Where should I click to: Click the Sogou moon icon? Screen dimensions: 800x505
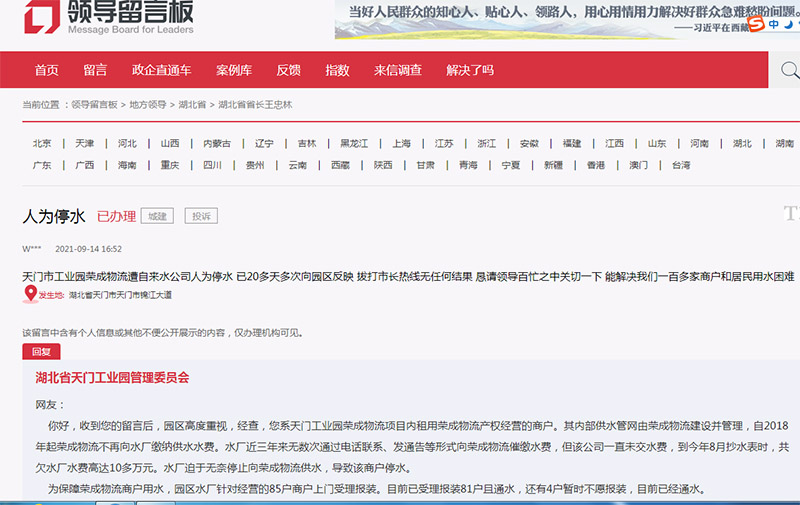[x=790, y=24]
